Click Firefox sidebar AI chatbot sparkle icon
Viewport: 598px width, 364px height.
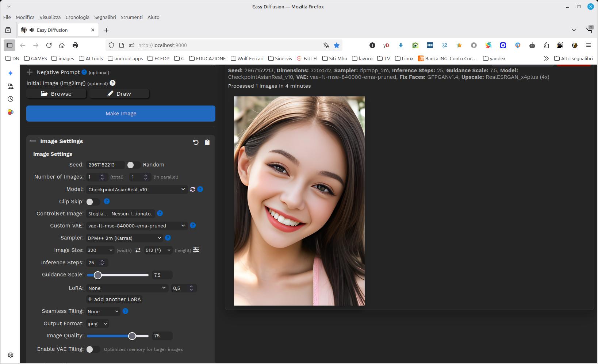click(11, 73)
